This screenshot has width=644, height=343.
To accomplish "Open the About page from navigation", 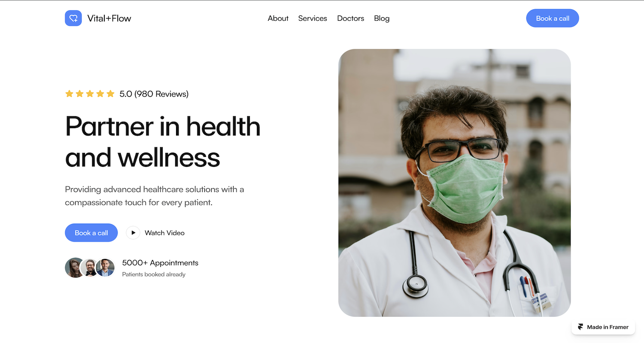I will [278, 18].
